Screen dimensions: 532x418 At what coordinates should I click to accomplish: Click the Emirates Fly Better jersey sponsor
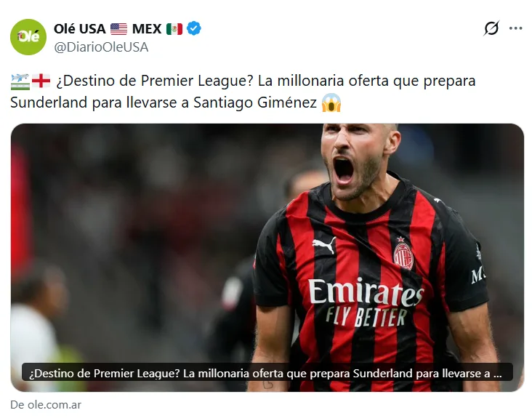point(366,302)
